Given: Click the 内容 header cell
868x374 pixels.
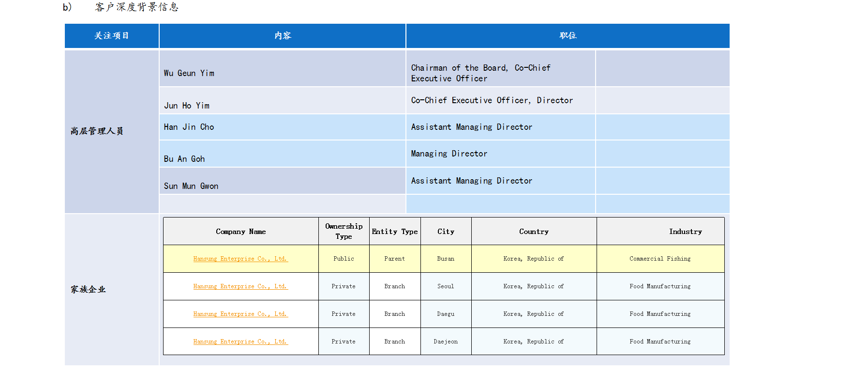Looking at the screenshot, I should 283,36.
